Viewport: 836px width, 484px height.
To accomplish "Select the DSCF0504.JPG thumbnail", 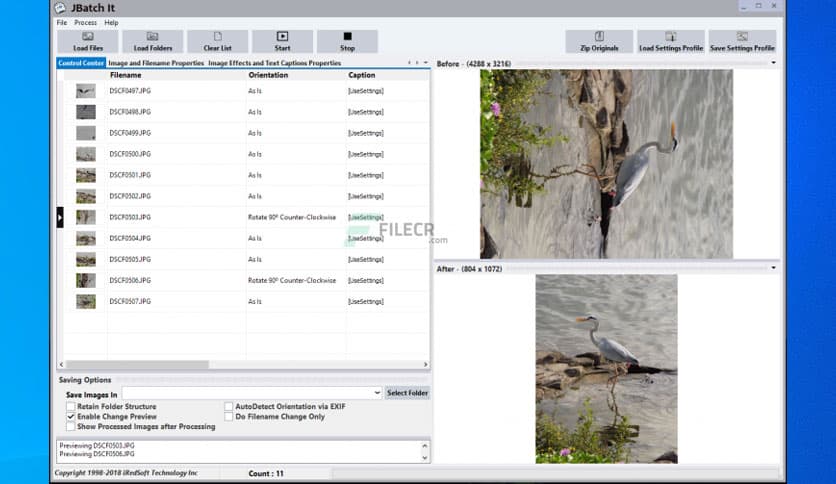I will [86, 238].
